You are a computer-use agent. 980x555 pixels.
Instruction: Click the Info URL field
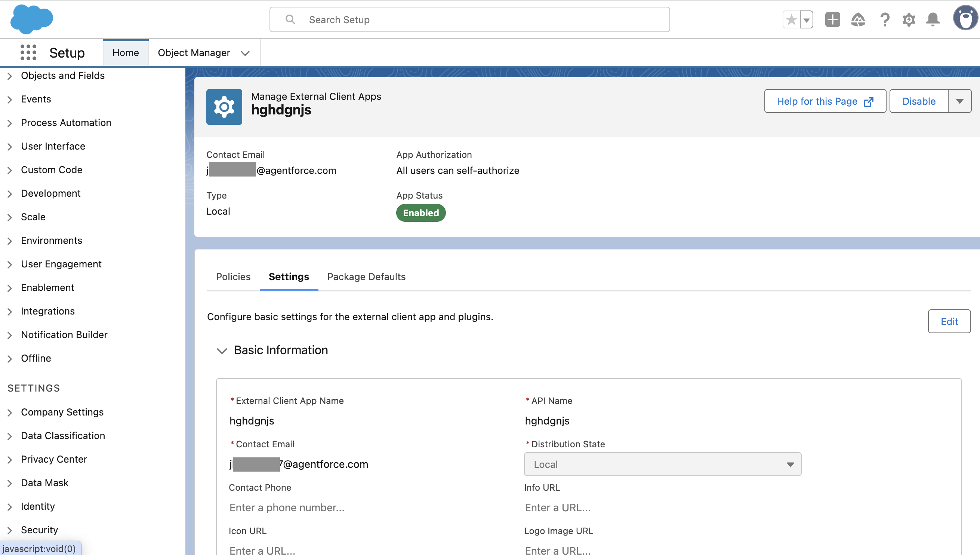[662, 508]
